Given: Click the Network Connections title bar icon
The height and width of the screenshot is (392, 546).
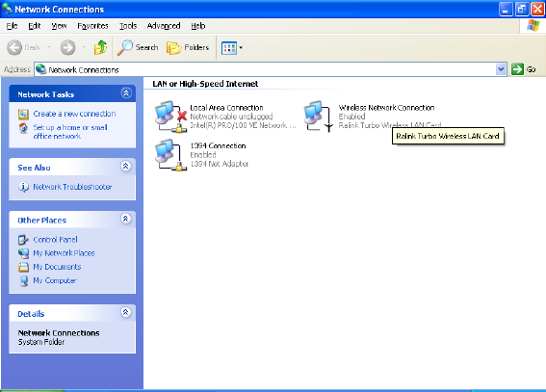Looking at the screenshot, I should [7, 9].
